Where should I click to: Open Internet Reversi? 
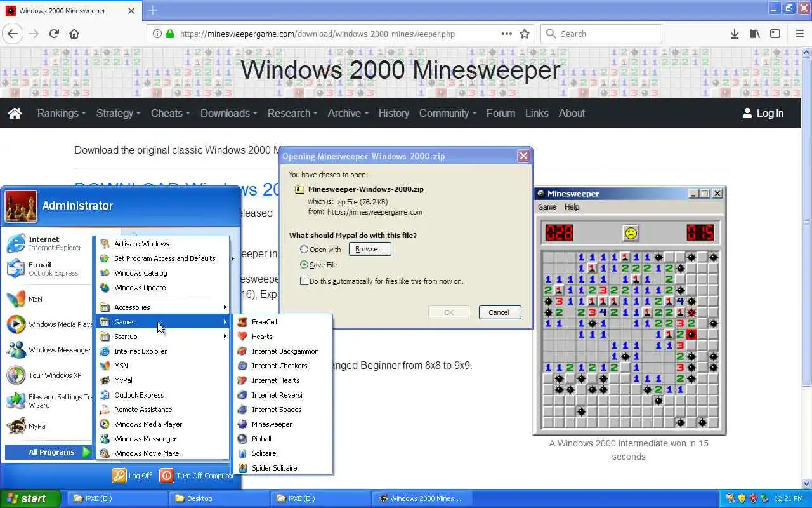tap(283, 395)
